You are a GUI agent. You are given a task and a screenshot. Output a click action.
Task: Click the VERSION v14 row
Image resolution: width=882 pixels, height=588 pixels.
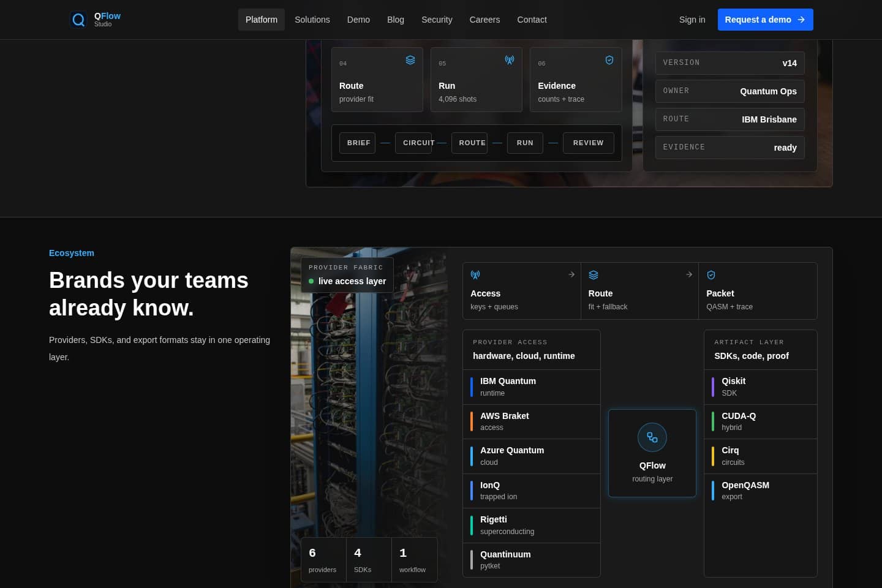(730, 63)
